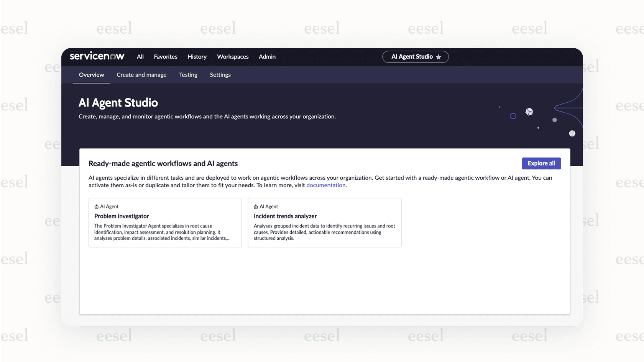Open the Incident trends analyzer agent card
The height and width of the screenshot is (362, 644).
tap(324, 223)
